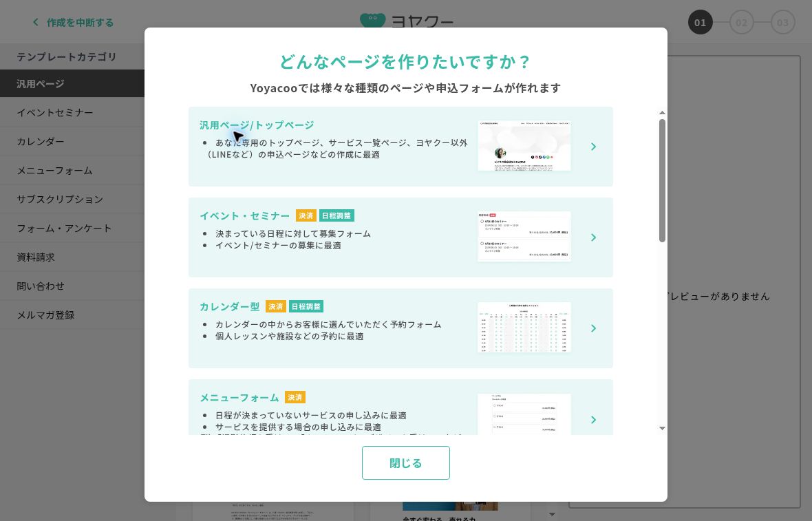This screenshot has height=521, width=812.
Task: Select the カレンダー型 heading
Action: pyautogui.click(x=229, y=306)
